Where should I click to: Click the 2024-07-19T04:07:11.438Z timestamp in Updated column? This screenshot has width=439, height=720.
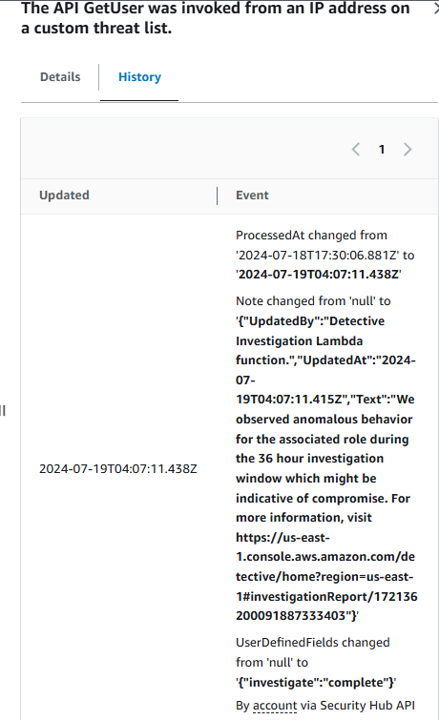point(118,469)
